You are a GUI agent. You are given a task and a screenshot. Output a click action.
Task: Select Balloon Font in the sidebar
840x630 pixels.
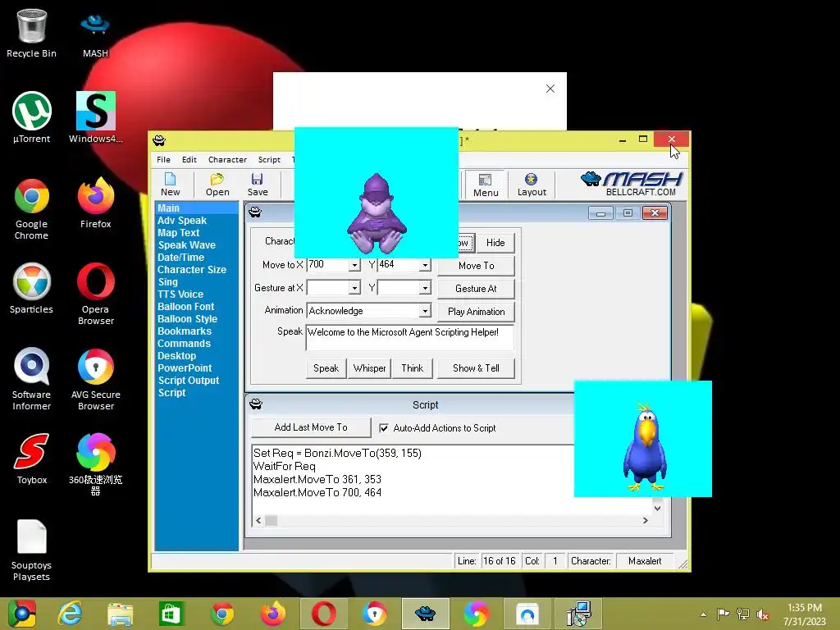point(197,307)
